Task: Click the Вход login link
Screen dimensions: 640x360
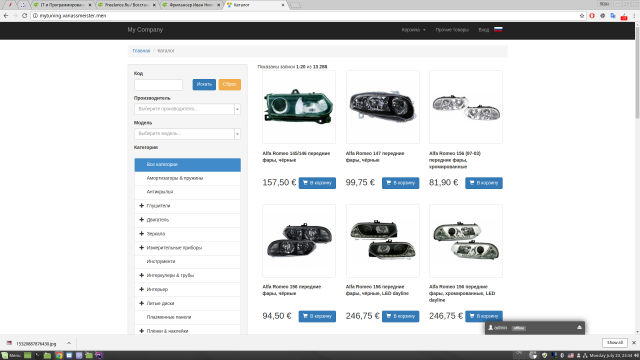Action: click(x=484, y=30)
